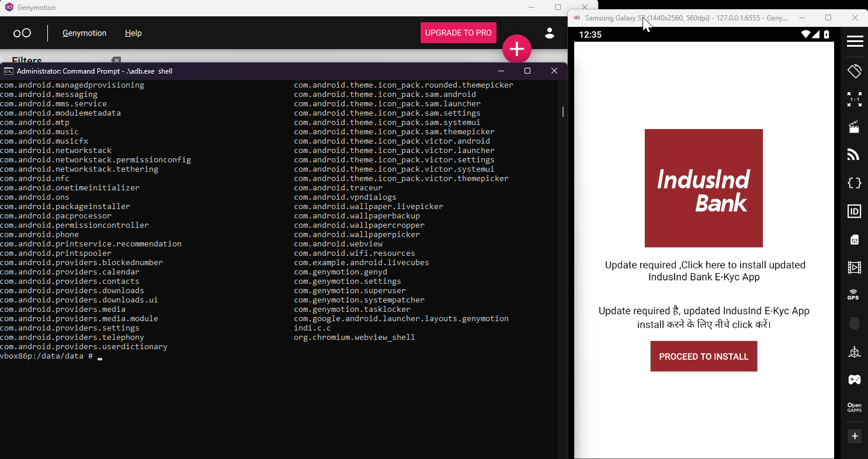Click the vbox86p:/data/data # prompt
The height and width of the screenshot is (459, 868).
46,356
